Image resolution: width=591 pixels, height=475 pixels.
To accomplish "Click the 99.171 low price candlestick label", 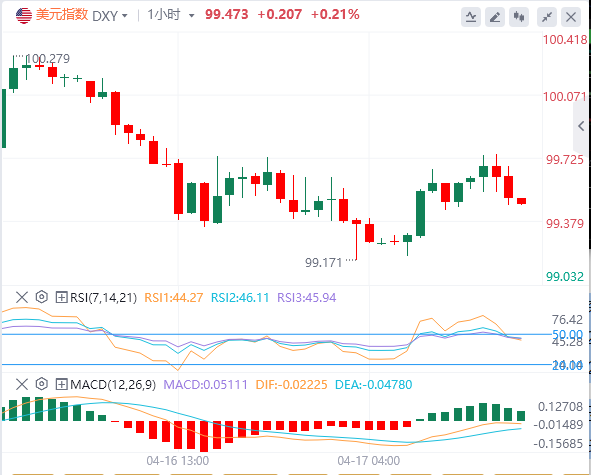I will click(323, 262).
